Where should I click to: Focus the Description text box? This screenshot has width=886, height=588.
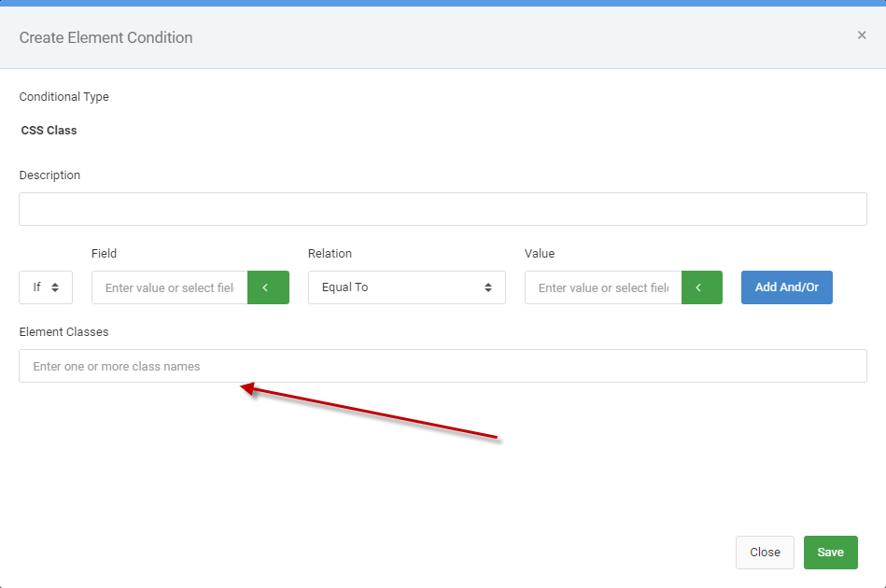[x=443, y=209]
